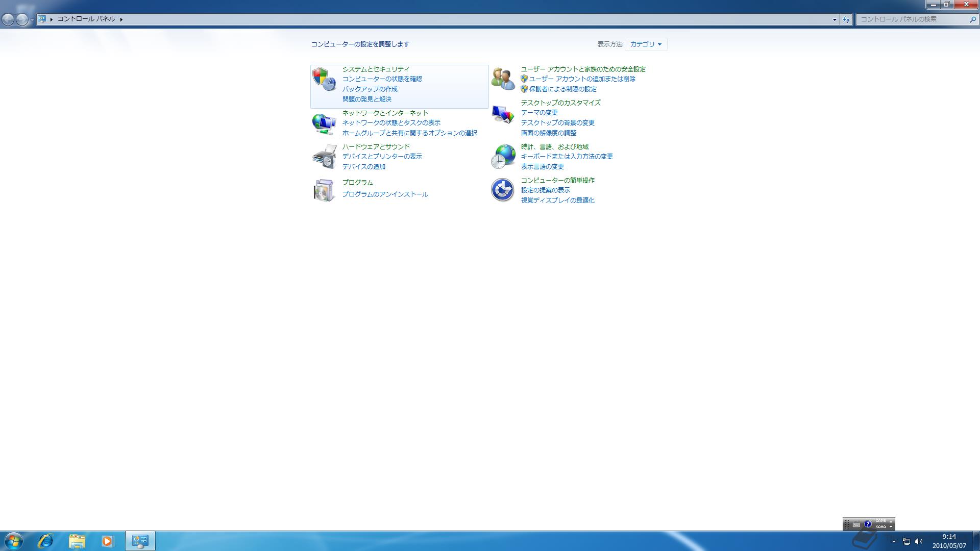Click the refresh button beside the address bar
The image size is (980, 551).
[846, 19]
